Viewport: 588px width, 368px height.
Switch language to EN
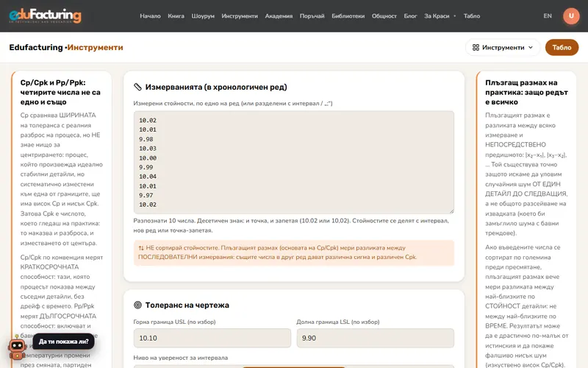(548, 15)
